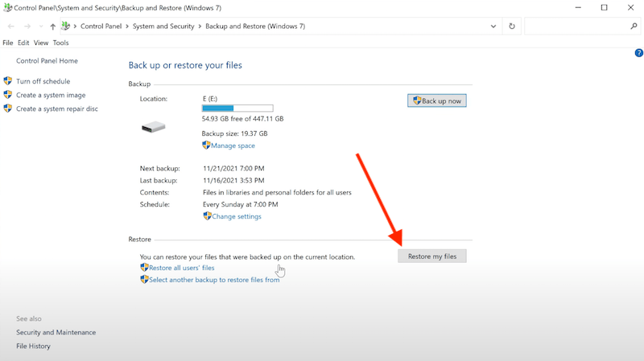The width and height of the screenshot is (644, 361).
Task: Click the Restore my files button
Action: click(x=432, y=256)
